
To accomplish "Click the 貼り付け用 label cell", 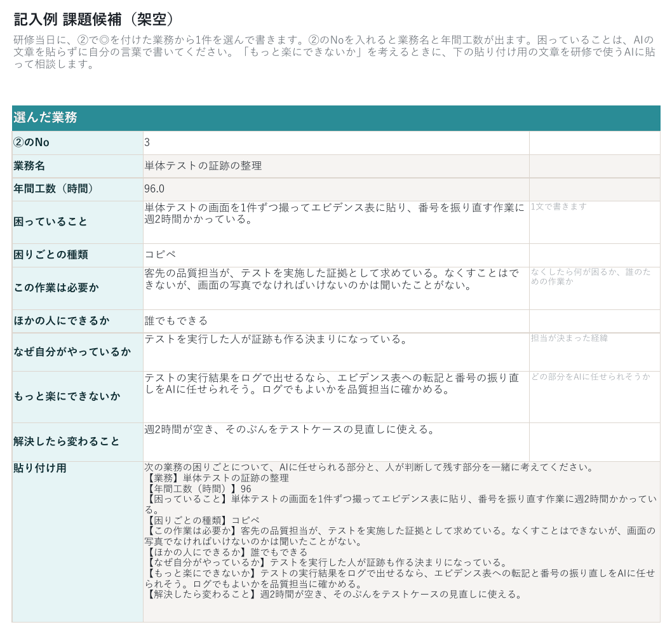I will [x=77, y=542].
